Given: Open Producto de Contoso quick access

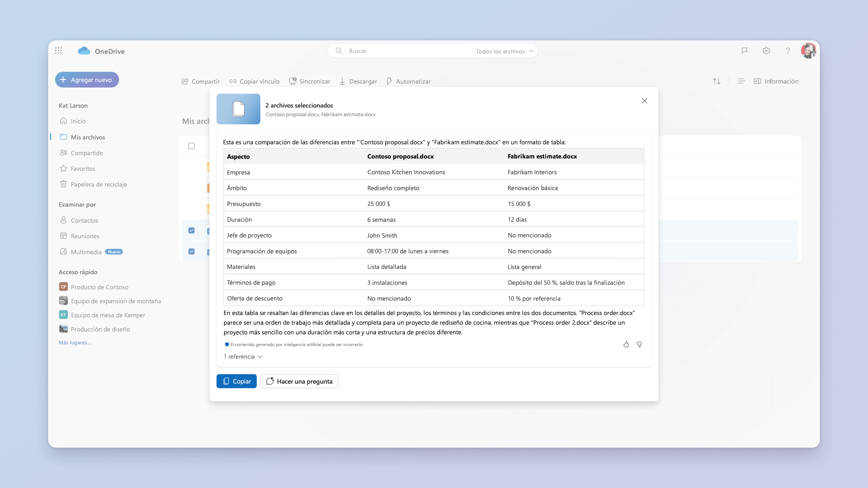Looking at the screenshot, I should [94, 287].
